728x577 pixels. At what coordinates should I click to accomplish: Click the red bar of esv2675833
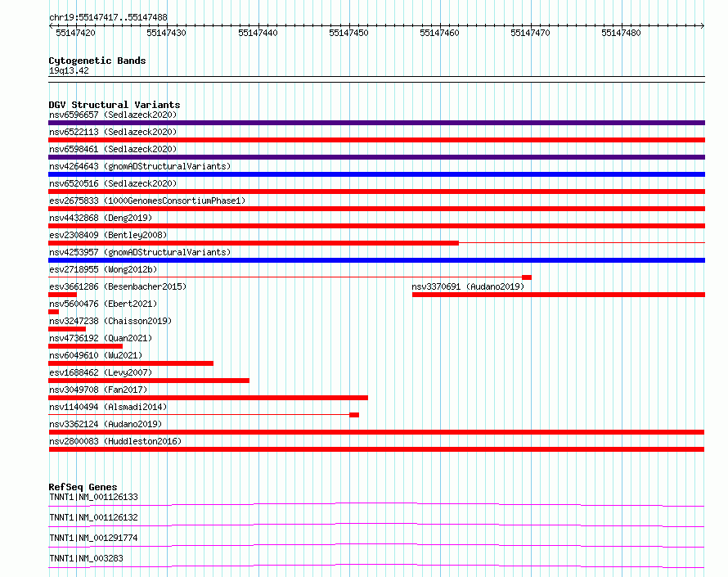coord(376,209)
